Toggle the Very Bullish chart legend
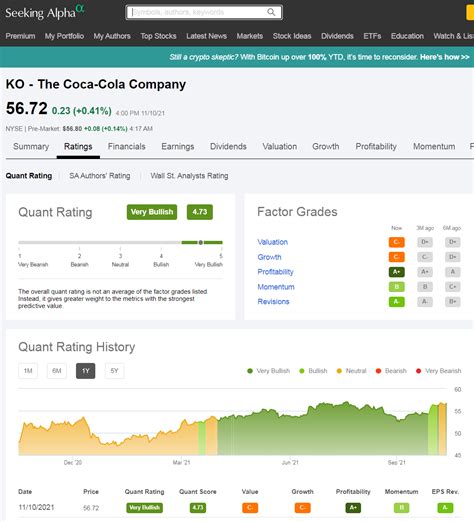The width and height of the screenshot is (474, 522). pyautogui.click(x=269, y=371)
